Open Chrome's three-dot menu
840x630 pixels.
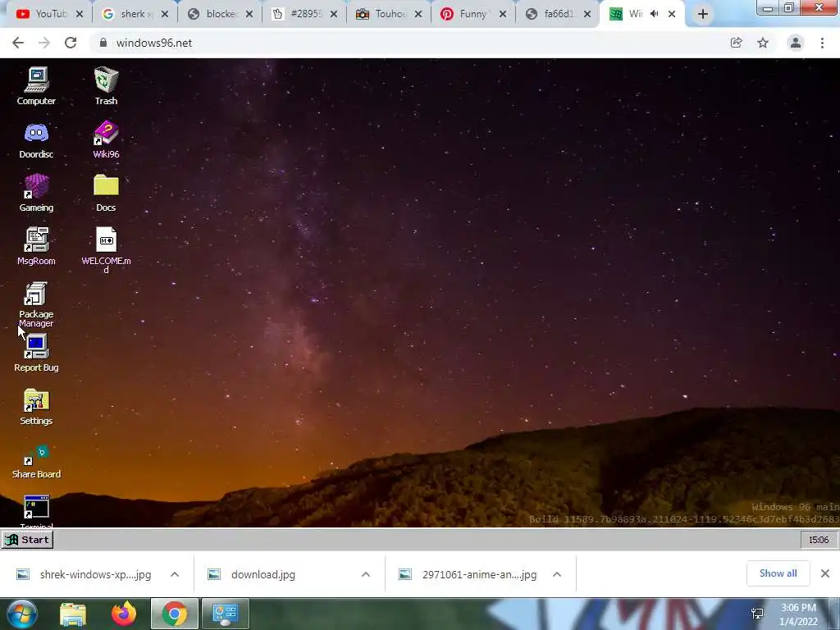coord(822,43)
